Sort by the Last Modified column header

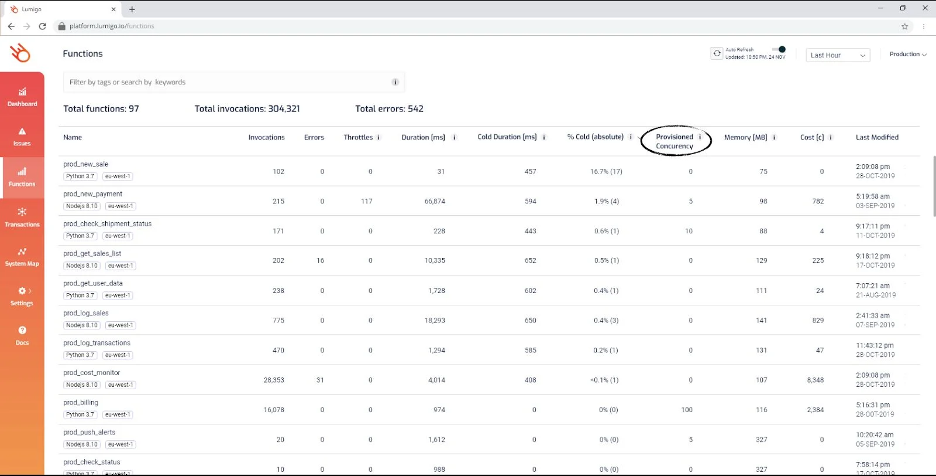[x=877, y=137]
